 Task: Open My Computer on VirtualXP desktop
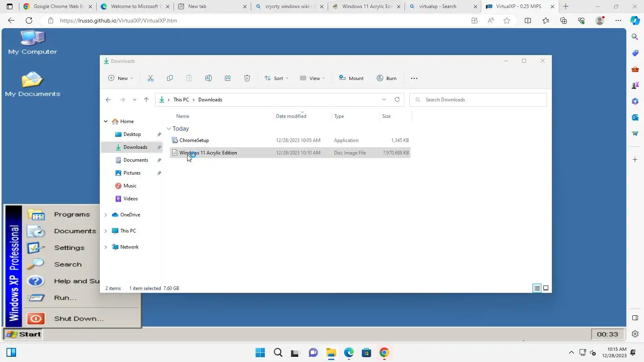coord(33,43)
